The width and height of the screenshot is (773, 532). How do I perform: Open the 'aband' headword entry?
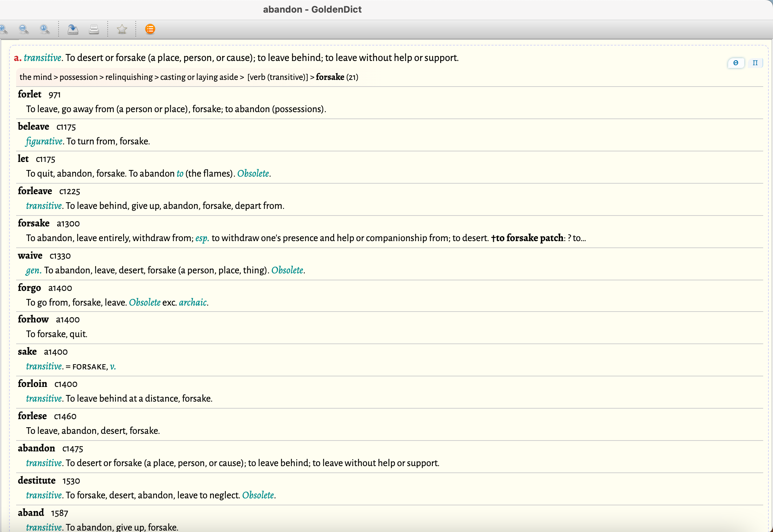coord(31,513)
